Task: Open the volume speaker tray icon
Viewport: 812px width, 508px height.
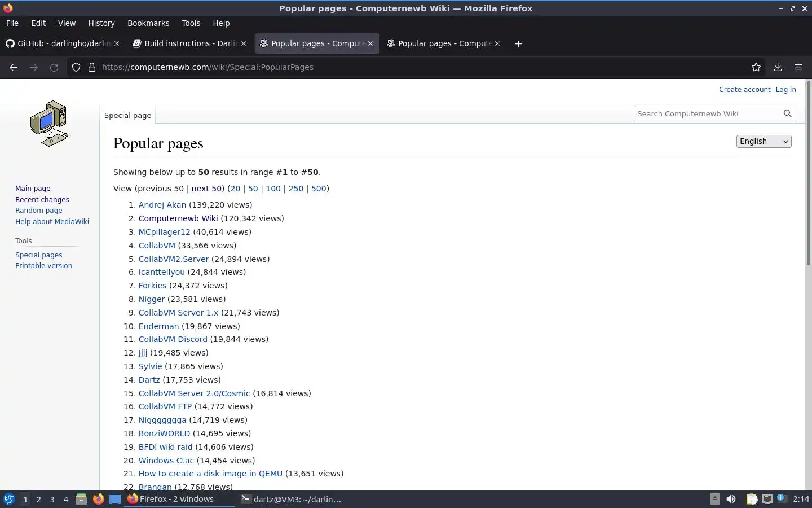Action: (x=731, y=499)
